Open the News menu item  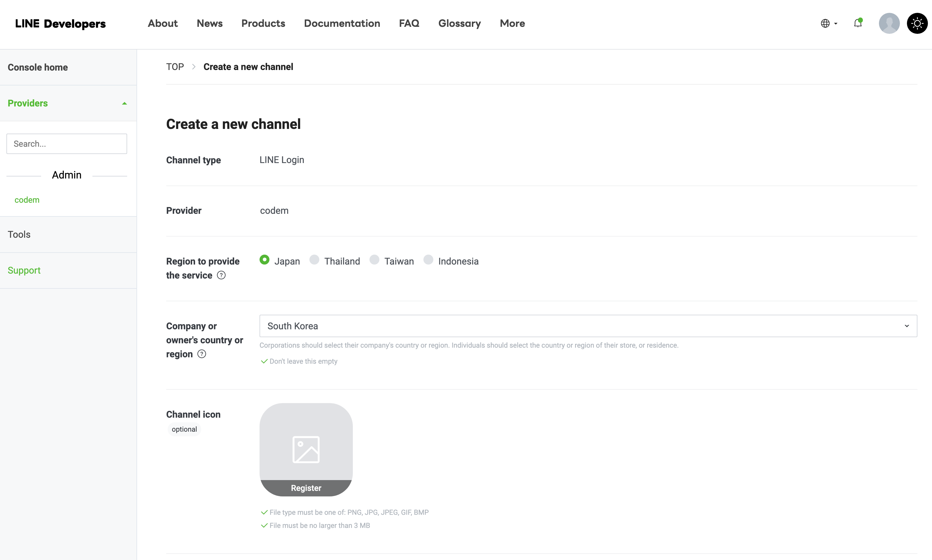[210, 23]
